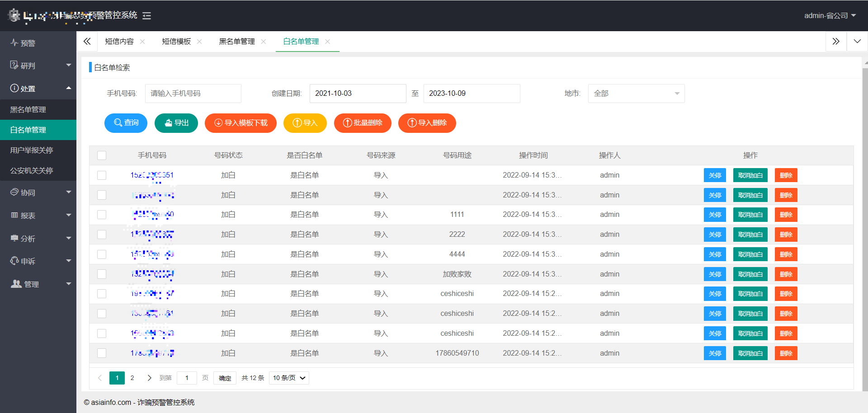The height and width of the screenshot is (413, 868).
Task: Tick checkbox for the row with 用途 2222
Action: pos(102,235)
